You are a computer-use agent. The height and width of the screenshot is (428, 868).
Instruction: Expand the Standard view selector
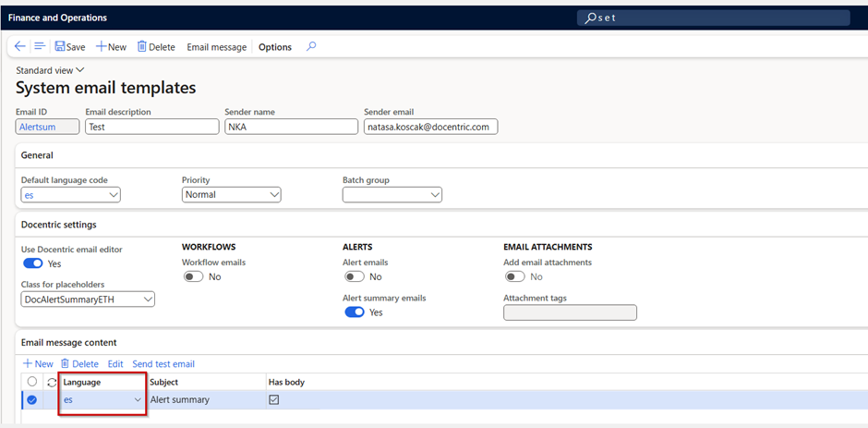click(50, 70)
